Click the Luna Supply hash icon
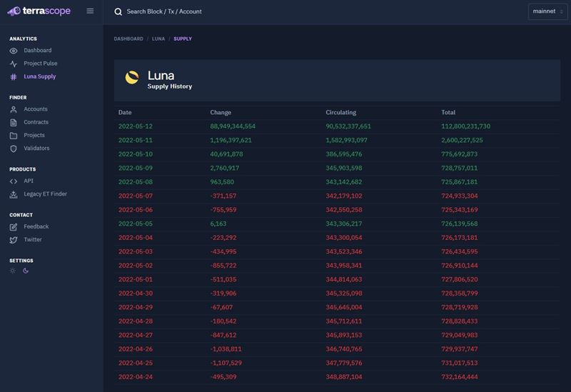Screen dimensions: 571x392 (x=14, y=77)
